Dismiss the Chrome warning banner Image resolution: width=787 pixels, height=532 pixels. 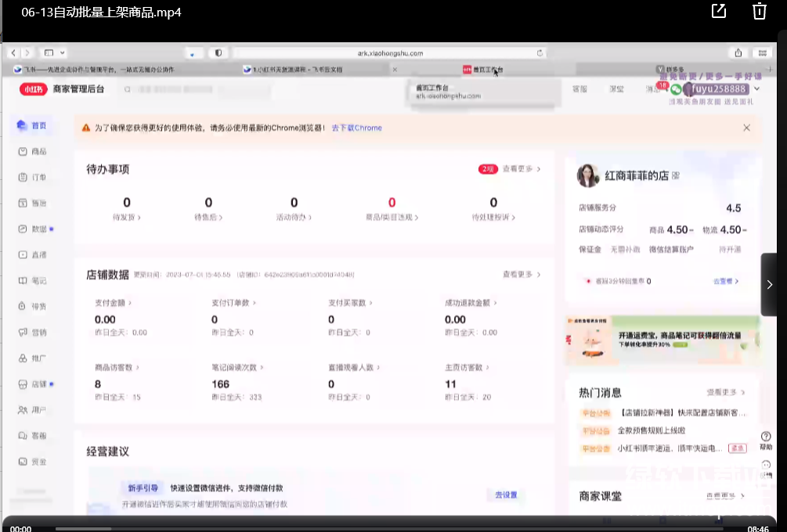tap(747, 128)
